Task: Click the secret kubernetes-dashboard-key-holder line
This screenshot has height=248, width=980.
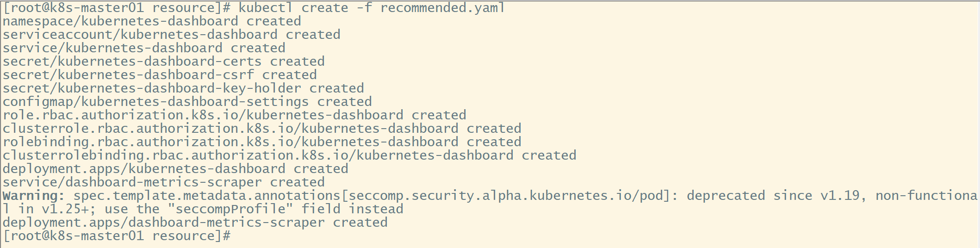Action: [x=183, y=89]
